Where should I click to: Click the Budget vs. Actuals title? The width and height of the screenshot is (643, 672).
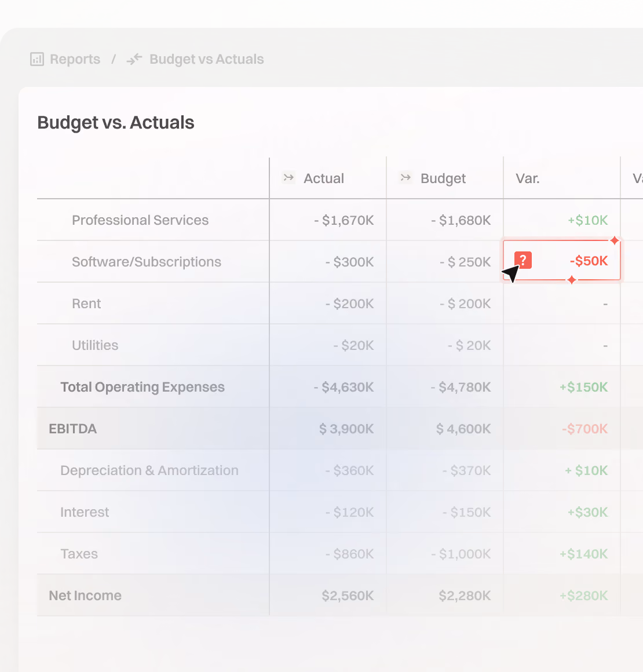[x=116, y=123]
